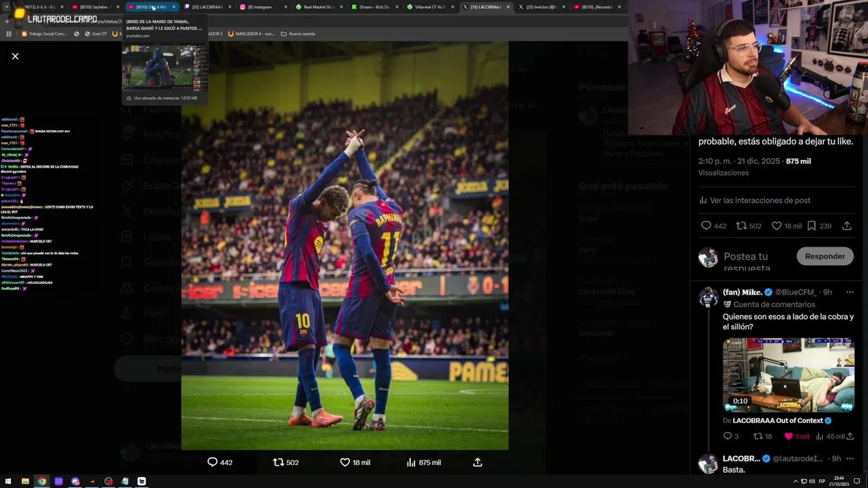Click Chrome icon in taskbar
This screenshot has height=488, width=868.
point(42,481)
